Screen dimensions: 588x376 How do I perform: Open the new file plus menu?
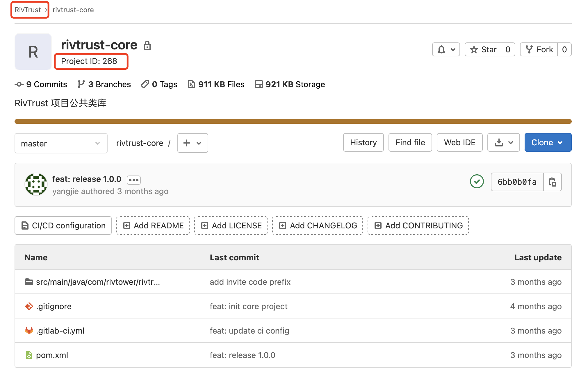point(192,143)
